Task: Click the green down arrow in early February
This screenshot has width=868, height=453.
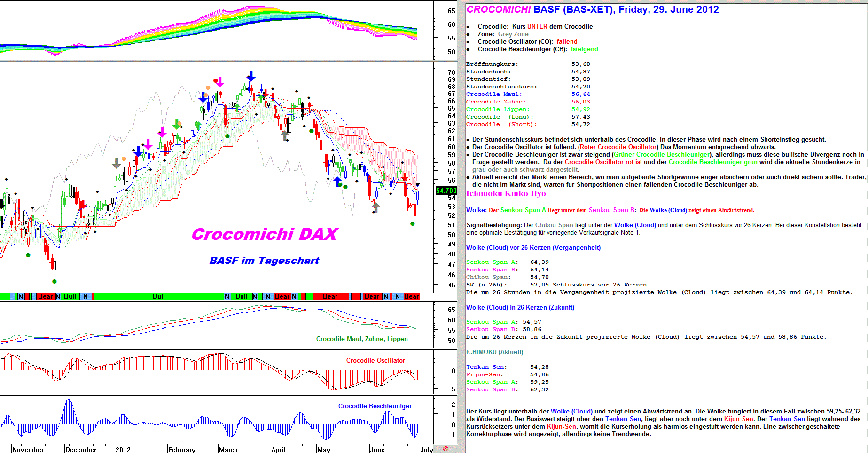Action: [177, 124]
